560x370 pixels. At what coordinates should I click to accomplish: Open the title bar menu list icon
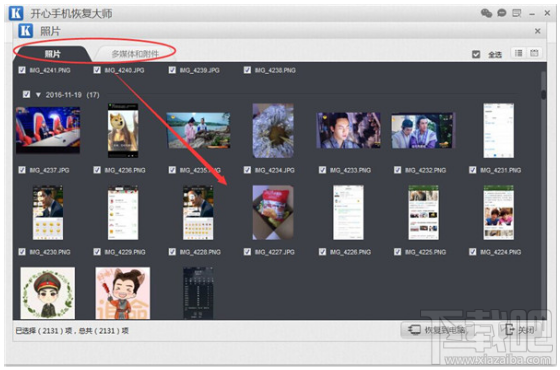[x=517, y=14]
